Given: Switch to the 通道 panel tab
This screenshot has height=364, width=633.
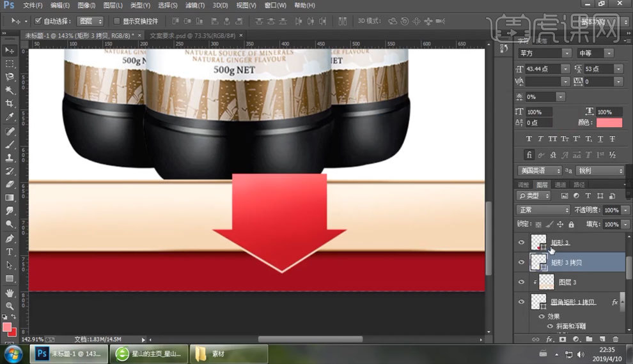Looking at the screenshot, I should [560, 185].
